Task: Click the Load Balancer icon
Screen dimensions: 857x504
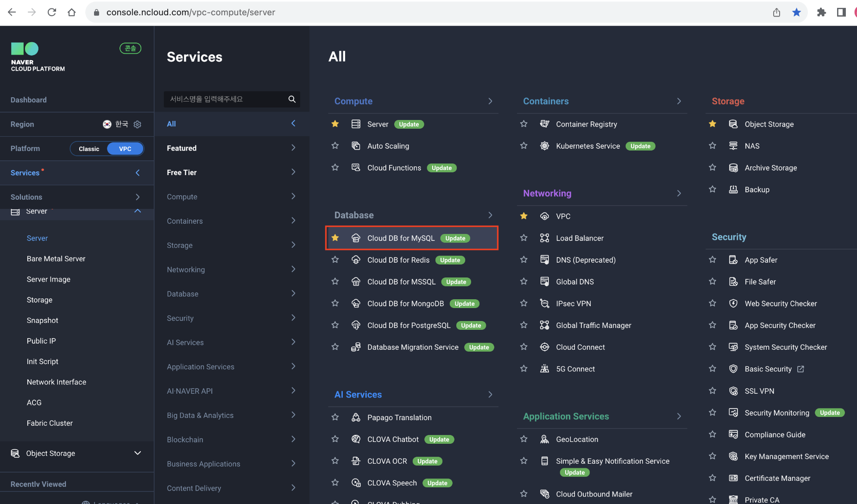Action: (545, 238)
